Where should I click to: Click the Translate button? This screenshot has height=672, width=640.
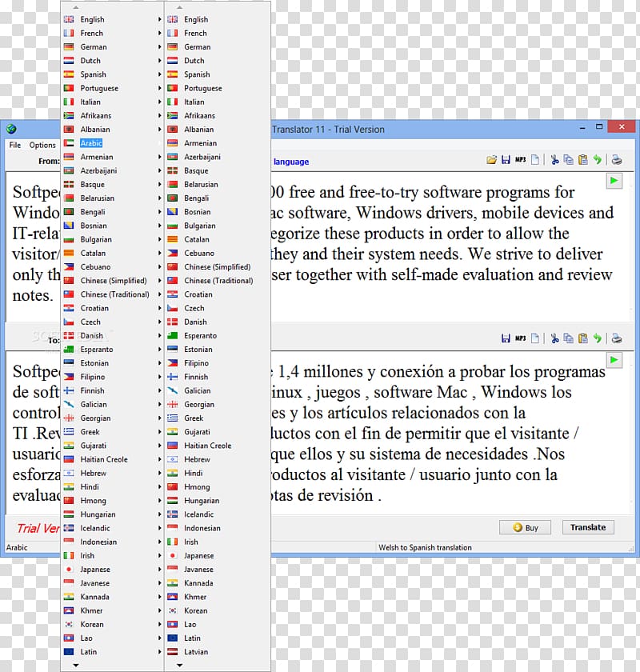(x=588, y=527)
